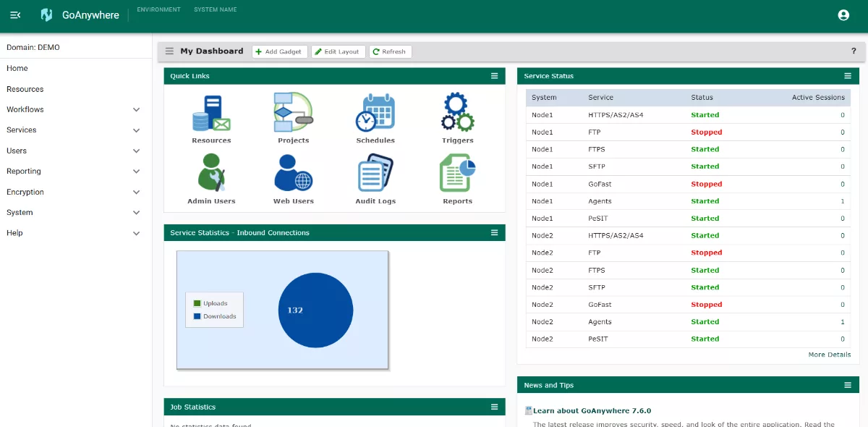The height and width of the screenshot is (427, 868).
Task: Select Services in the sidebar
Action: coord(22,130)
